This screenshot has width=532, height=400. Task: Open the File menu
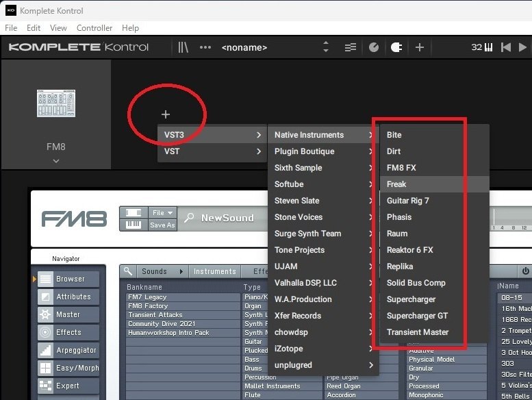pos(11,28)
